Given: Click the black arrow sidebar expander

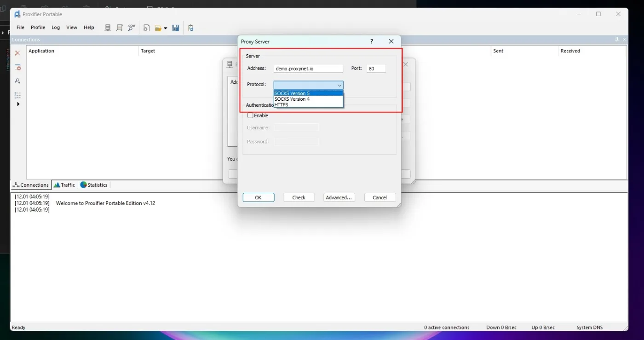Looking at the screenshot, I should click(18, 104).
